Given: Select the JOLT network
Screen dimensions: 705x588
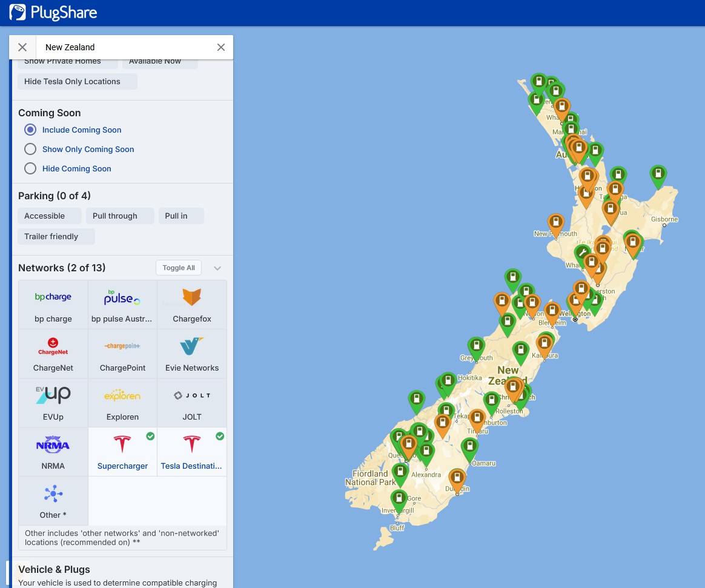Looking at the screenshot, I should point(192,403).
